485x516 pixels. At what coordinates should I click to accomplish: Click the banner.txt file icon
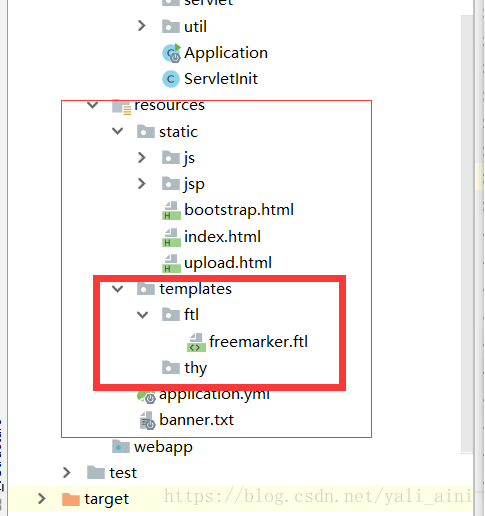tap(147, 420)
